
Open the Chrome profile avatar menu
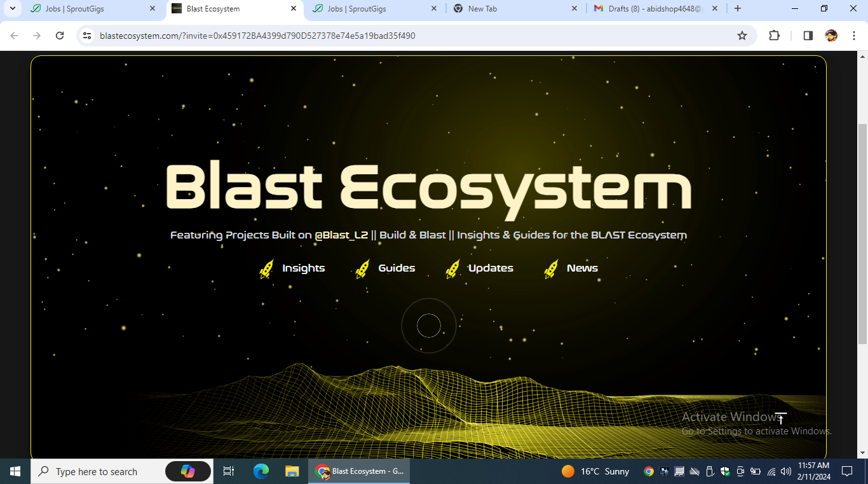(x=831, y=36)
